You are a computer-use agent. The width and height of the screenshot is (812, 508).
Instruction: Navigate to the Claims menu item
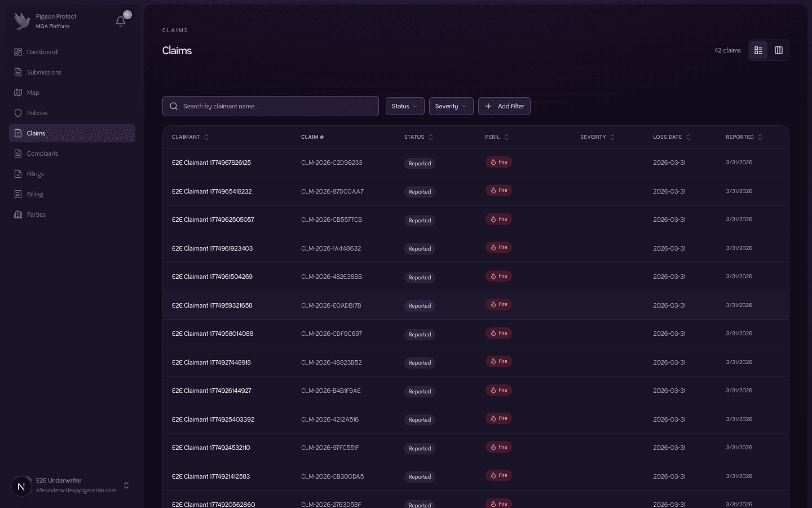point(36,133)
